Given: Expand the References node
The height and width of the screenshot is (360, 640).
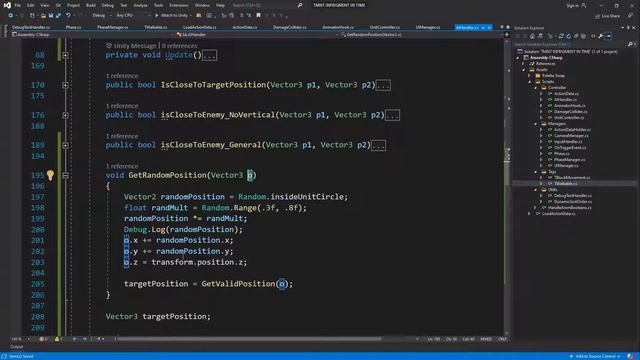Looking at the screenshot, I should (524, 64).
